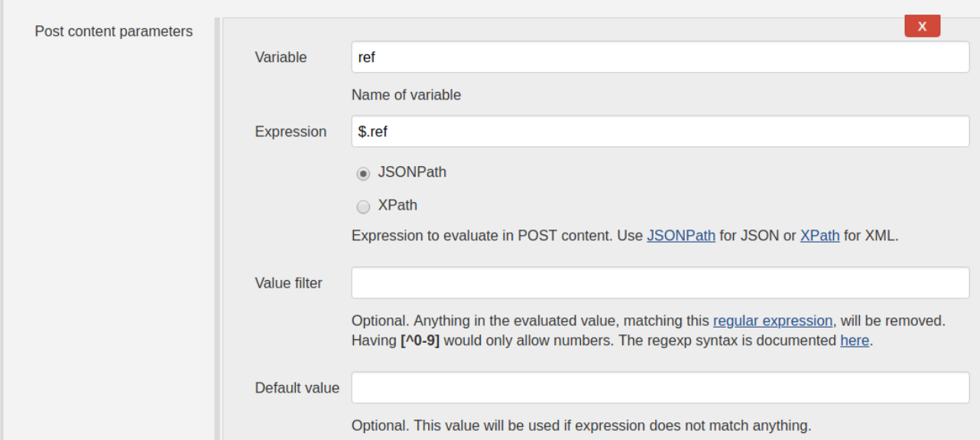This screenshot has width=980, height=440.
Task: Open the JSONPath documentation link in help text
Action: pyautogui.click(x=681, y=236)
